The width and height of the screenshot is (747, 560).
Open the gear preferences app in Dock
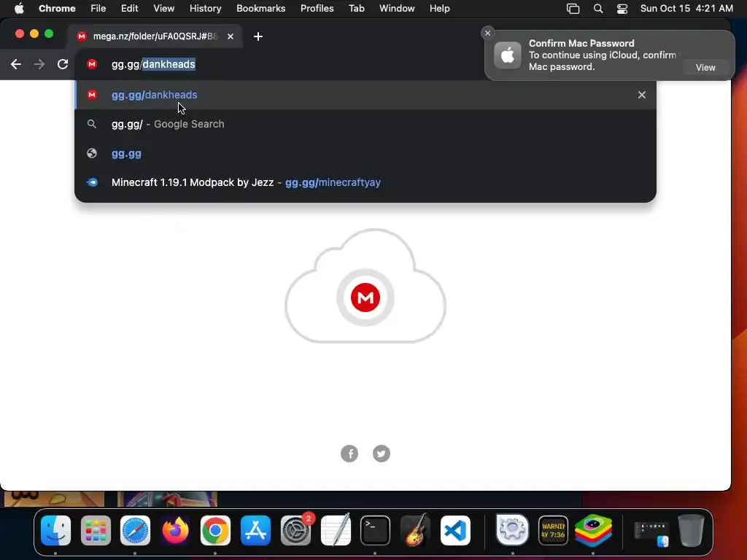click(x=513, y=529)
